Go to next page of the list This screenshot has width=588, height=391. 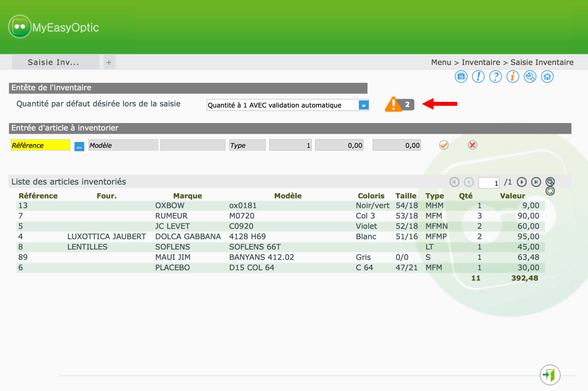point(522,182)
